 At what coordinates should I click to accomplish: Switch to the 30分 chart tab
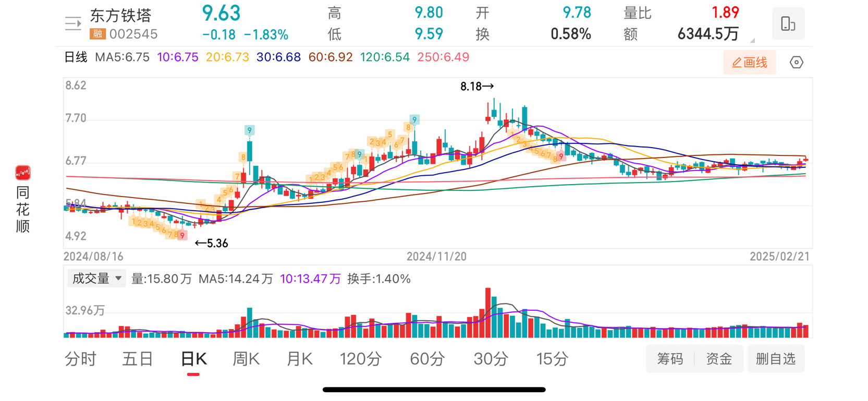pyautogui.click(x=491, y=359)
